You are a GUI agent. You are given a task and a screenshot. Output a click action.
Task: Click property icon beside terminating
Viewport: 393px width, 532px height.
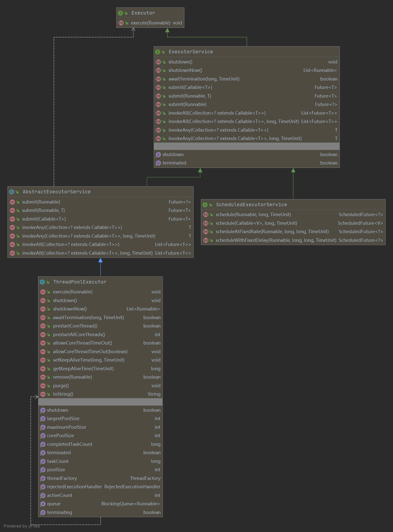pyautogui.click(x=43, y=512)
